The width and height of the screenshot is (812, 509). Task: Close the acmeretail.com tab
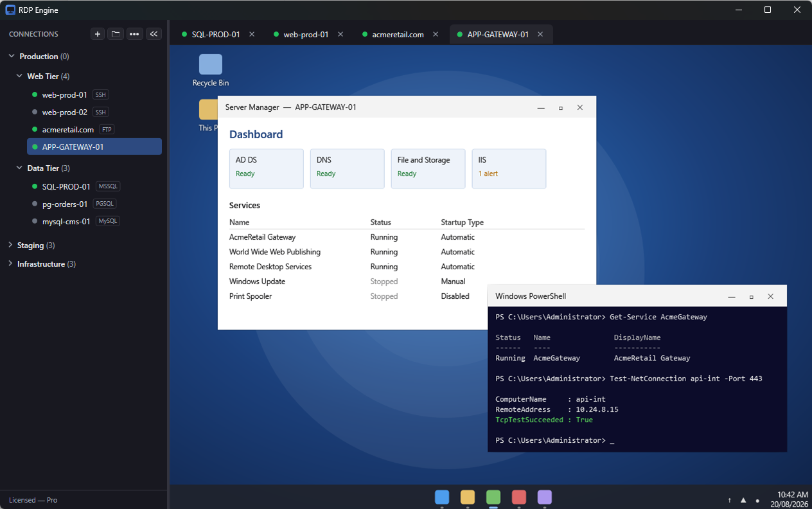click(436, 34)
